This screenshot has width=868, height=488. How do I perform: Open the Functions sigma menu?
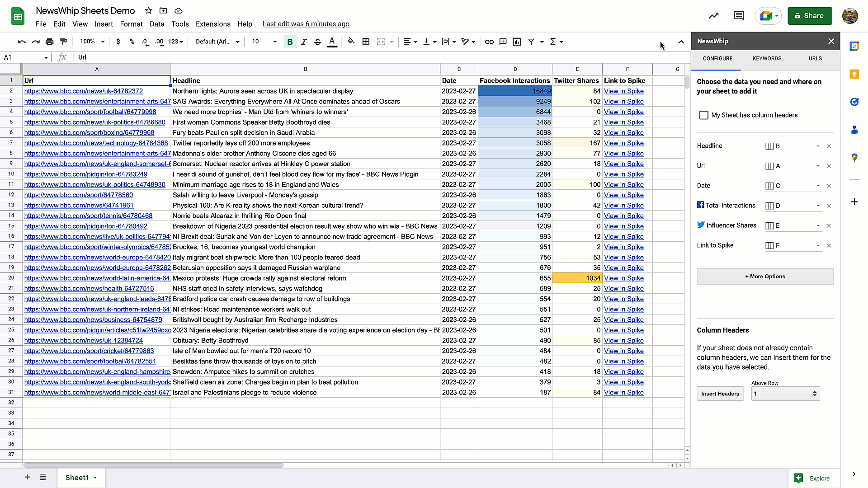(x=556, y=42)
